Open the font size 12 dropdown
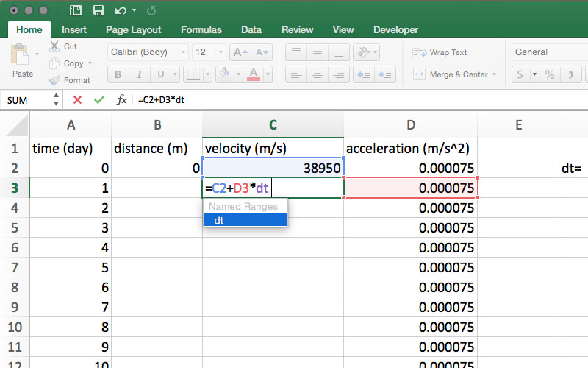Viewport: 588px width, 368px height. pos(221,52)
